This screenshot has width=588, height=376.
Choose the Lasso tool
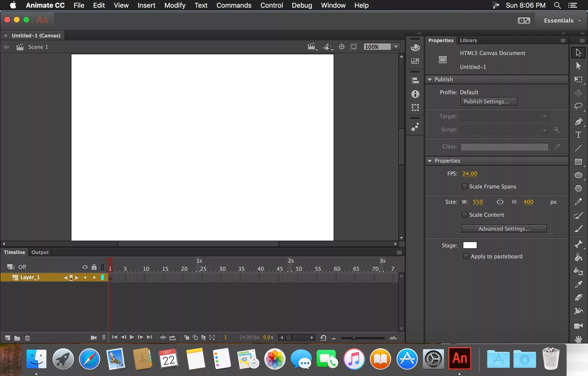point(578,106)
